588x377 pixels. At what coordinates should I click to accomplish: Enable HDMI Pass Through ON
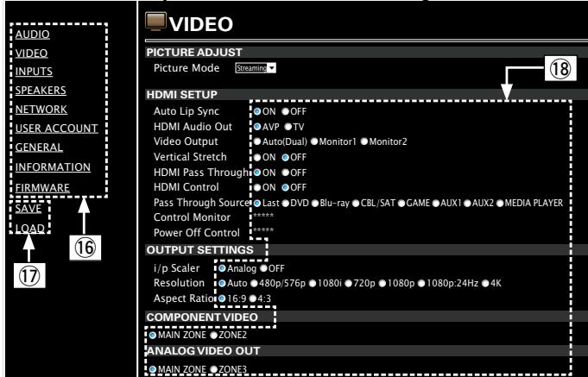coord(257,173)
